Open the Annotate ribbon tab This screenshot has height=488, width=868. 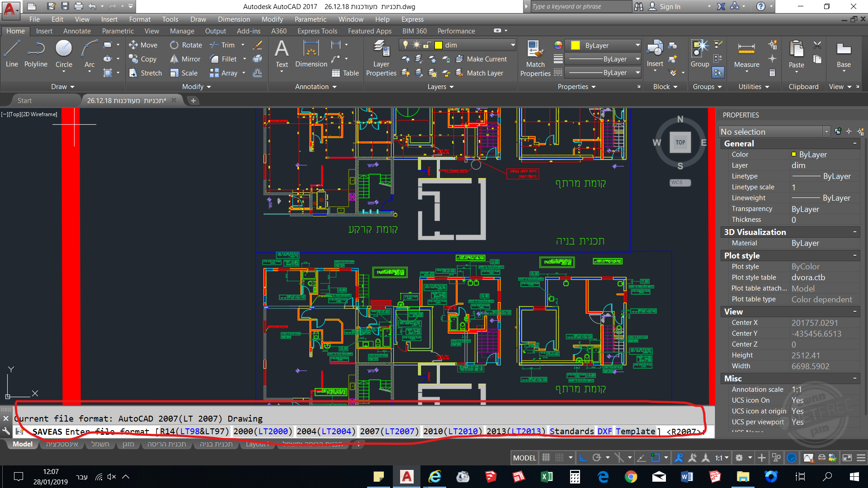tap(77, 31)
